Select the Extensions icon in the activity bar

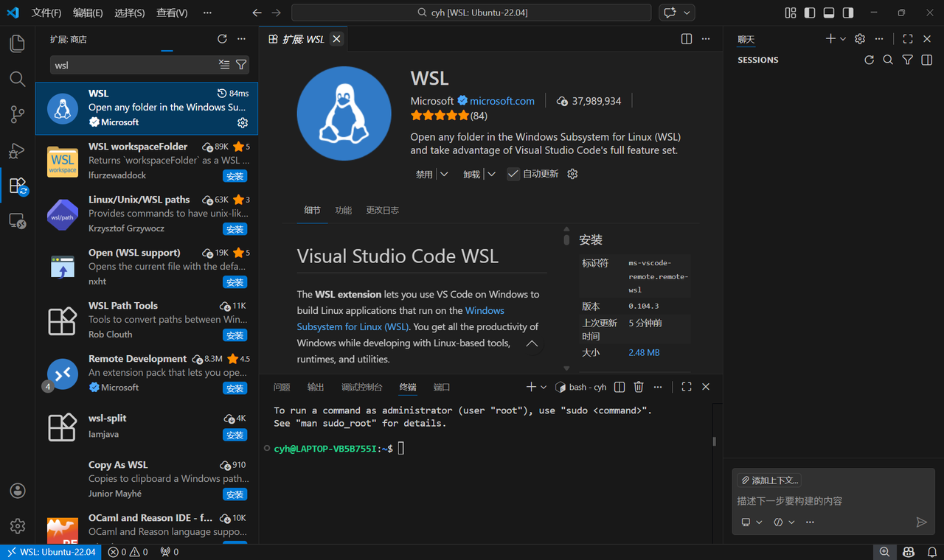pos(18,186)
